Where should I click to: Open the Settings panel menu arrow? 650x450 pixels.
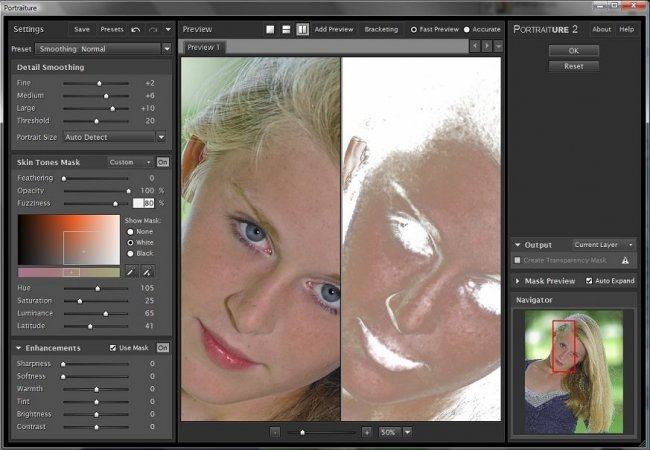click(168, 29)
